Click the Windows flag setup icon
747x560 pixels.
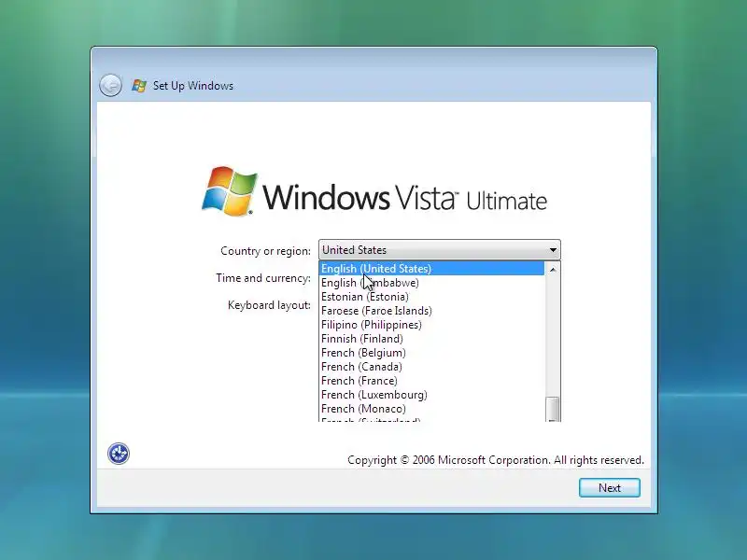click(x=139, y=86)
